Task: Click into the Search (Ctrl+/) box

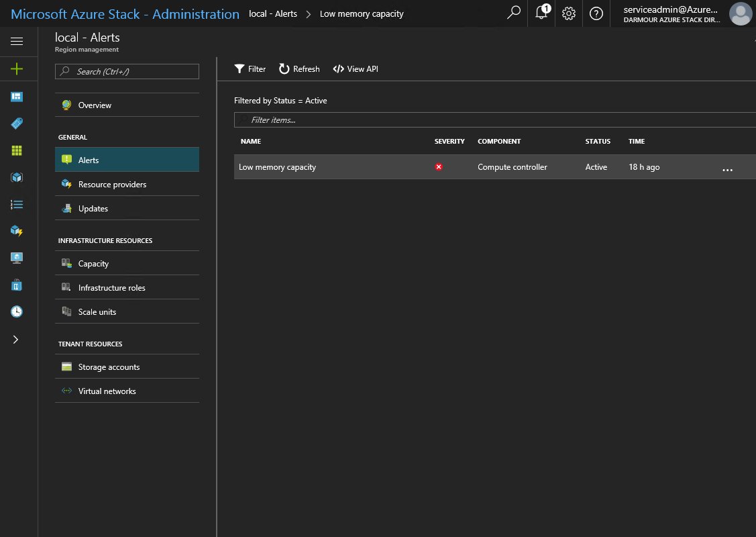Action: (127, 71)
